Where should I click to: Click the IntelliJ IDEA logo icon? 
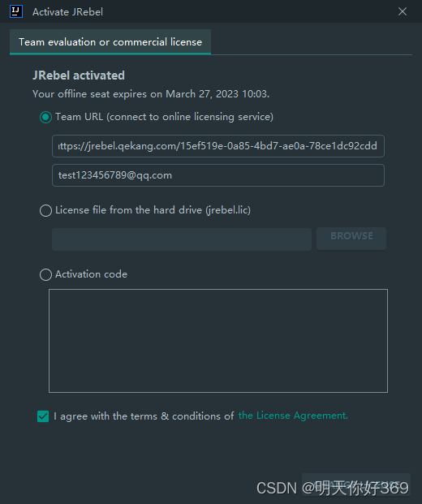pyautogui.click(x=16, y=11)
